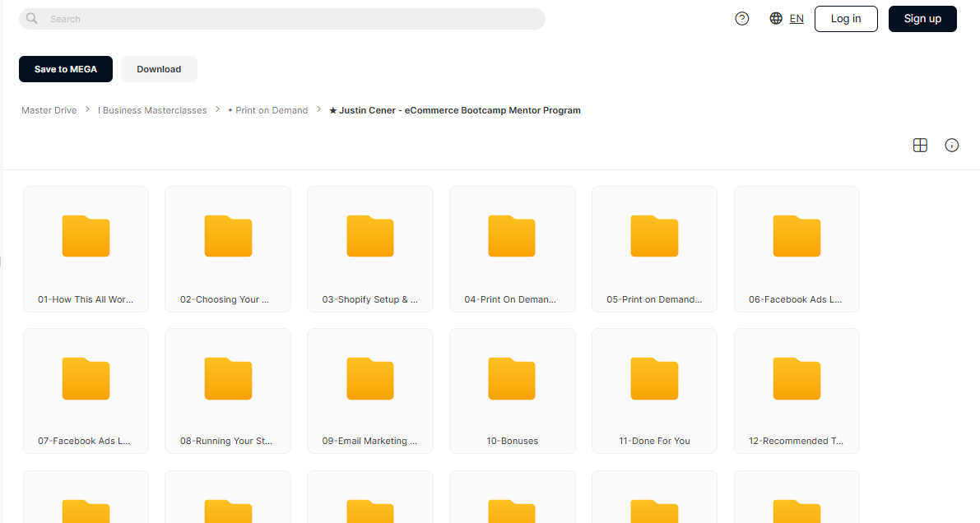The height and width of the screenshot is (523, 980).
Task: Click the Save to MEGA button
Action: click(66, 69)
